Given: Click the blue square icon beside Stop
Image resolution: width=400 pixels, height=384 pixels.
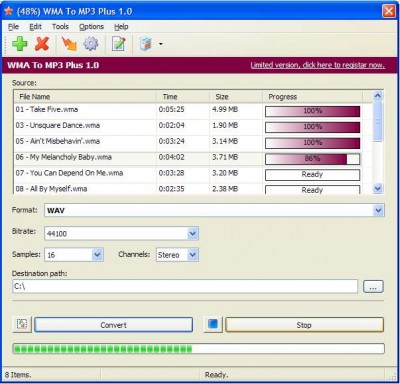Looking at the screenshot, I should point(213,324).
